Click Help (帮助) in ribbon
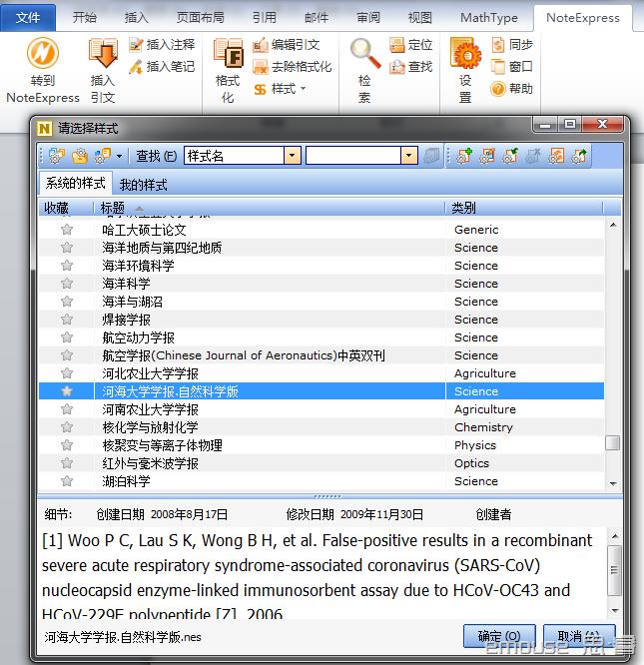This screenshot has height=665, width=644. tap(512, 89)
